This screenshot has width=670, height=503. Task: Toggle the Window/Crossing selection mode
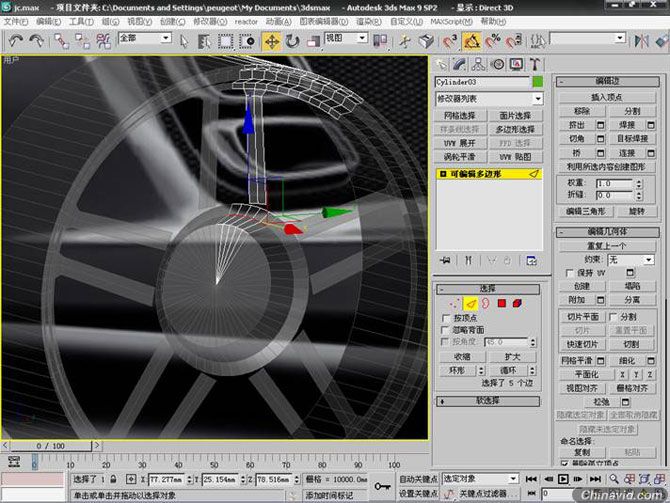247,41
